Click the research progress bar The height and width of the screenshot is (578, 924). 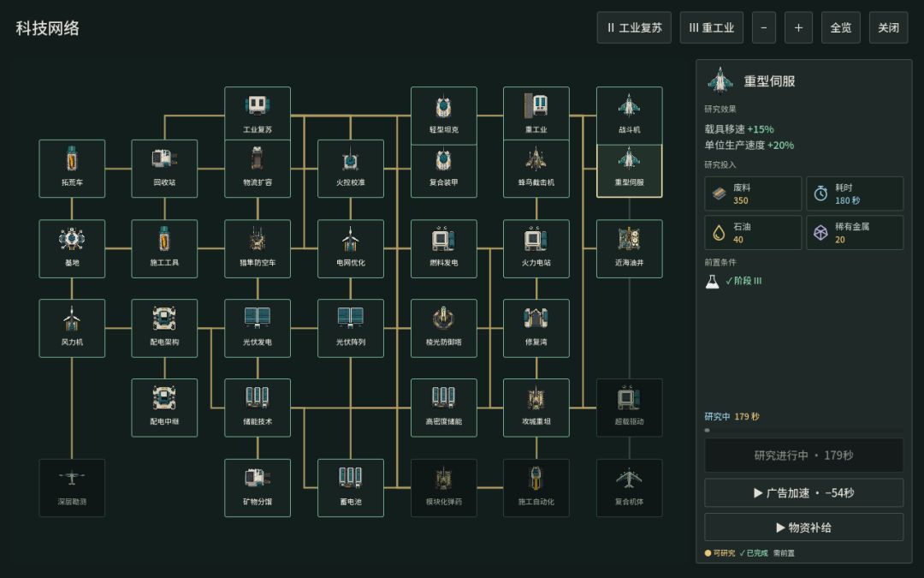(x=803, y=430)
